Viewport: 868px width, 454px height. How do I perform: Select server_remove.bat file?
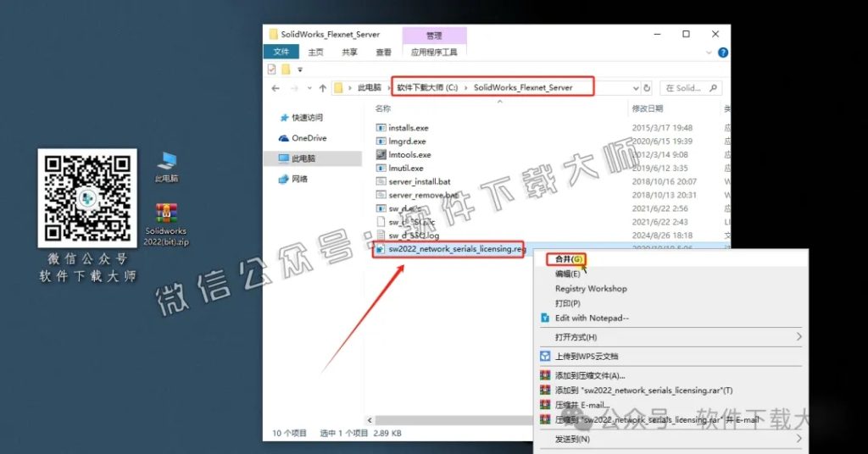tap(422, 195)
